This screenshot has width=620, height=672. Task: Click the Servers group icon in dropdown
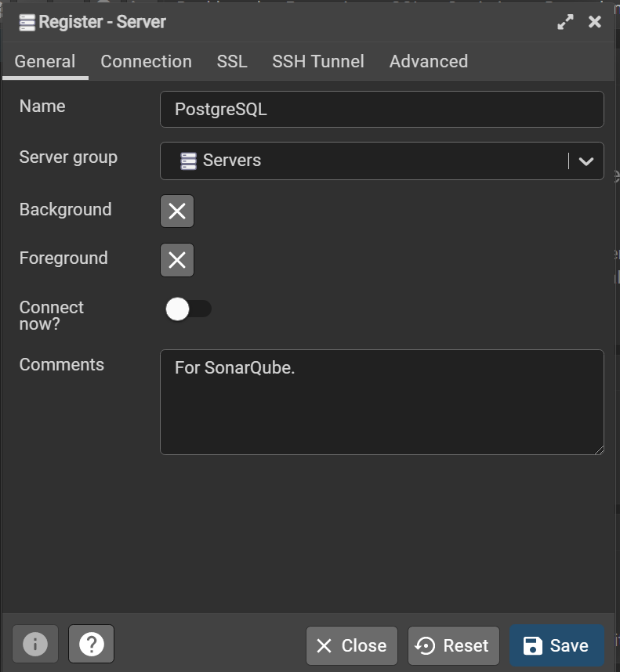(x=188, y=161)
